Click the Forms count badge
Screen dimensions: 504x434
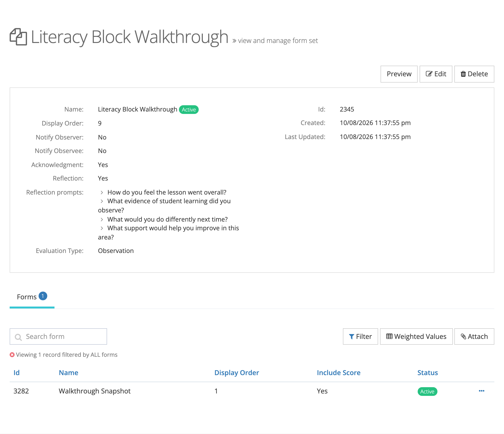coord(43,296)
